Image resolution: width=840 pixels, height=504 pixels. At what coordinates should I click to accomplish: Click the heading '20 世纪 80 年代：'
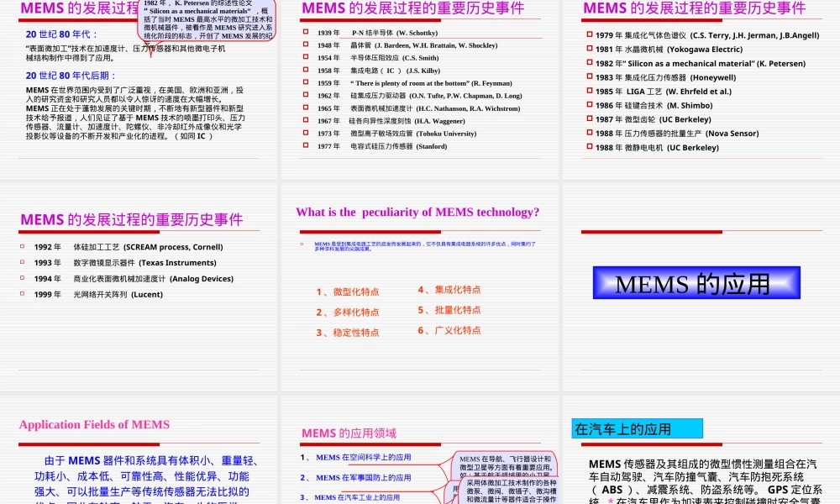point(62,34)
